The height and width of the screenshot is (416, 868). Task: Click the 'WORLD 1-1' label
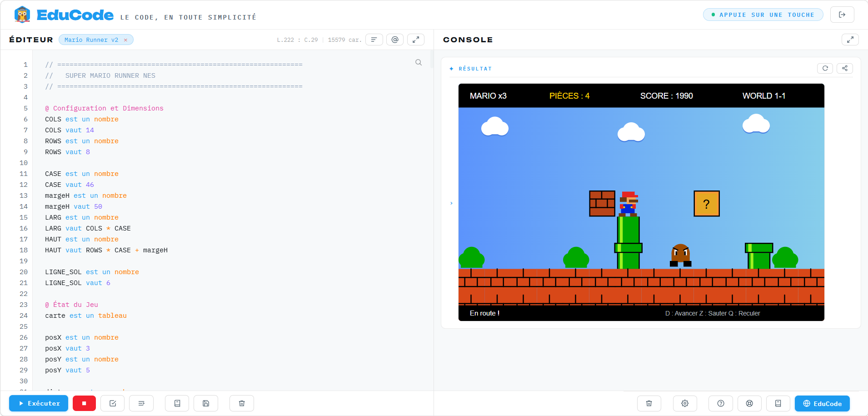764,96
